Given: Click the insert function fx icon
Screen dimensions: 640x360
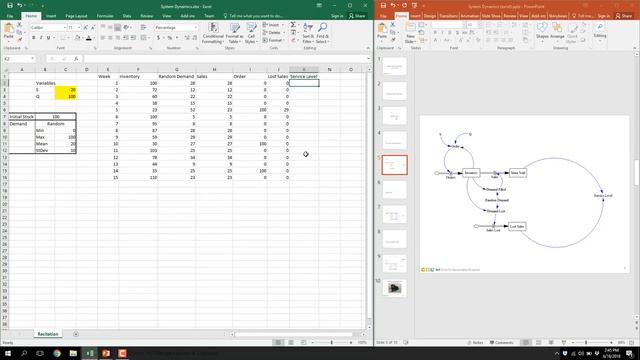Looking at the screenshot, I should click(x=76, y=59).
